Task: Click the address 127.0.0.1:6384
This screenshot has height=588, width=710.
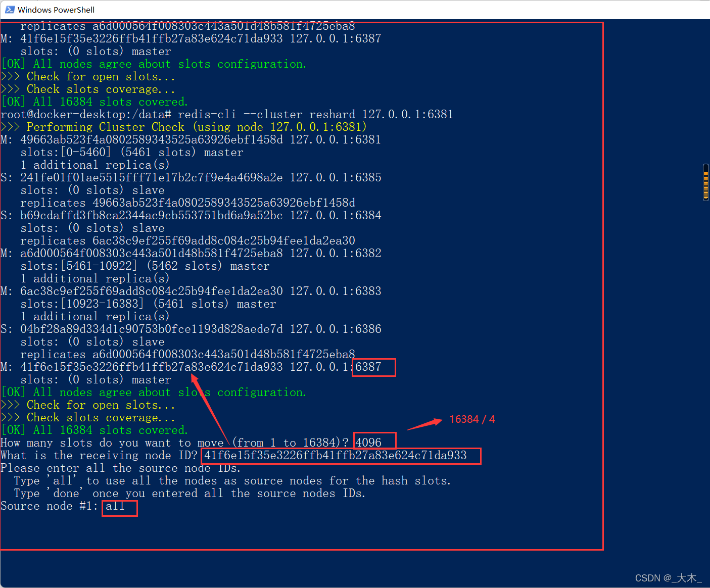Action: pyautogui.click(x=336, y=215)
